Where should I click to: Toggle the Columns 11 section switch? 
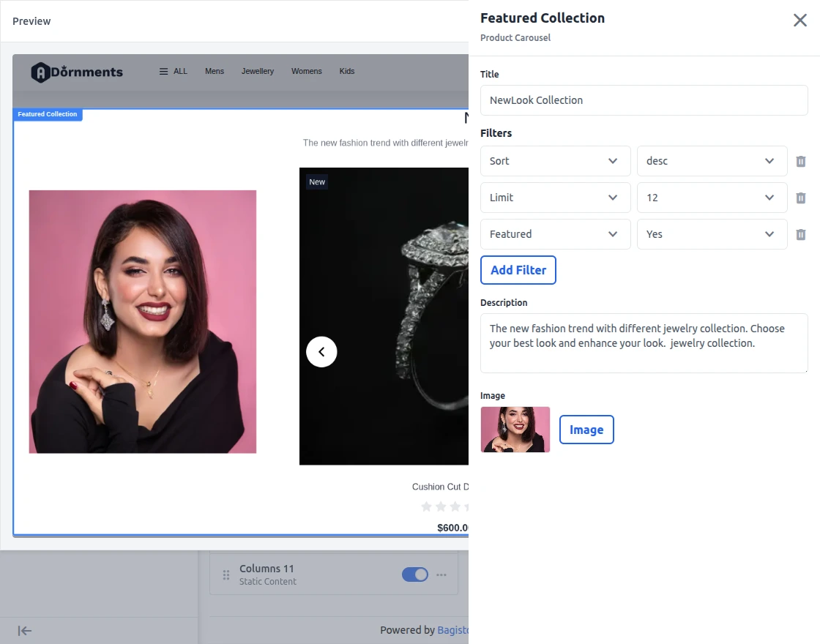pyautogui.click(x=414, y=574)
